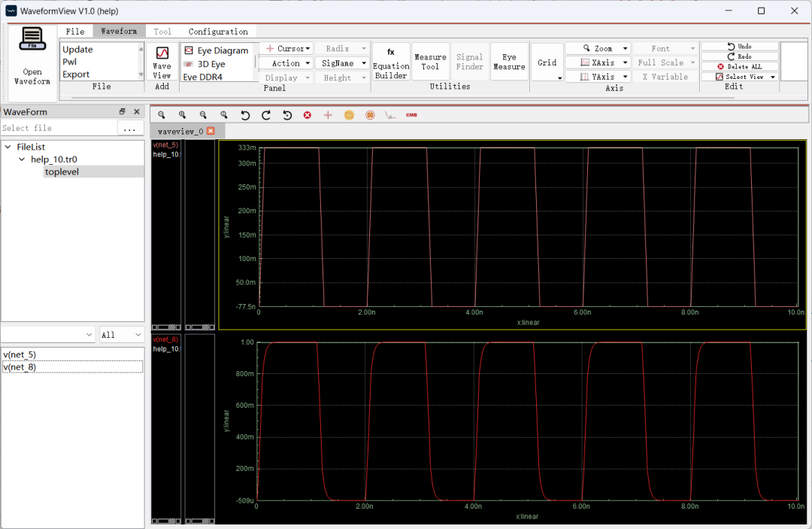Click Pwl in the File list
Screen dimensions: 812x529
(x=69, y=62)
